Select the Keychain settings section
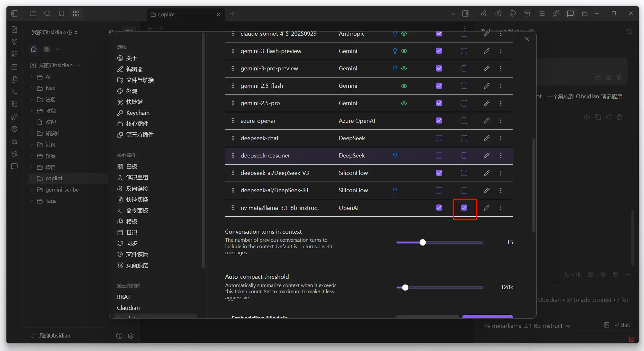The width and height of the screenshot is (644, 351). (x=138, y=113)
